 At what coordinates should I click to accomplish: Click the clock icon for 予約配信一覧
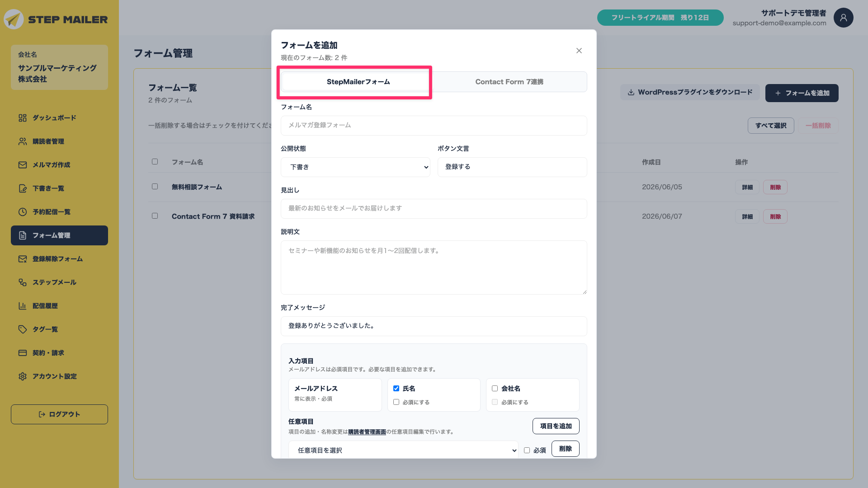tap(23, 212)
